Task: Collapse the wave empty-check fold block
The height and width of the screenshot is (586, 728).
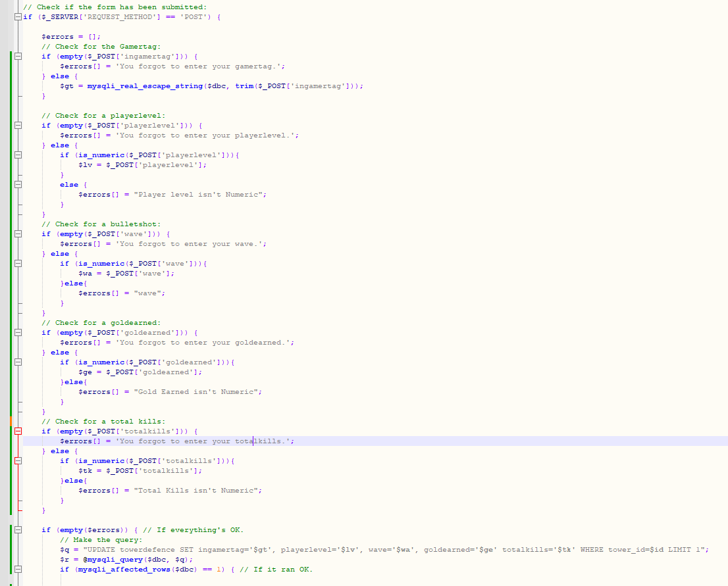Action: 18,233
